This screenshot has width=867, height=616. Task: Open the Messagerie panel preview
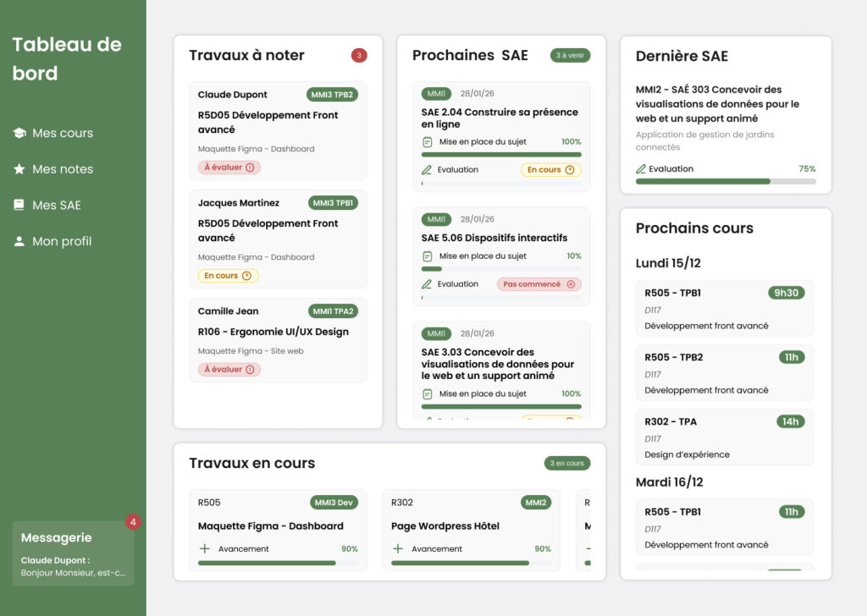(73, 553)
